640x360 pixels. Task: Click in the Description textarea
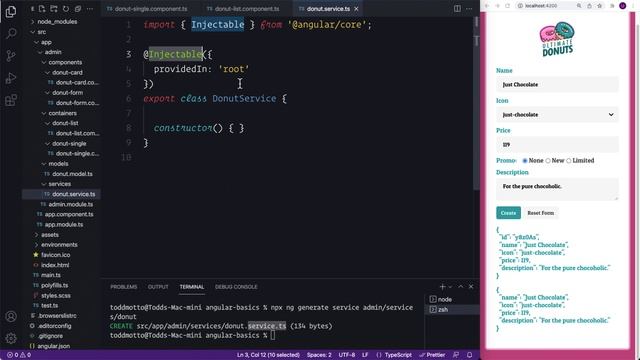tap(557, 189)
